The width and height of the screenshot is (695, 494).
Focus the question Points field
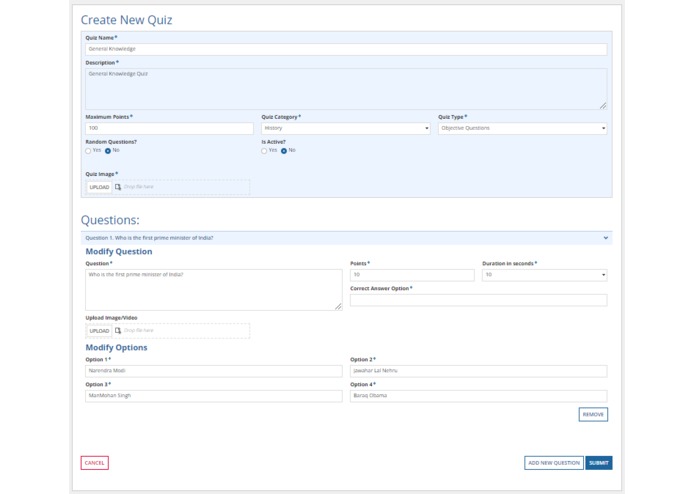tap(412, 275)
